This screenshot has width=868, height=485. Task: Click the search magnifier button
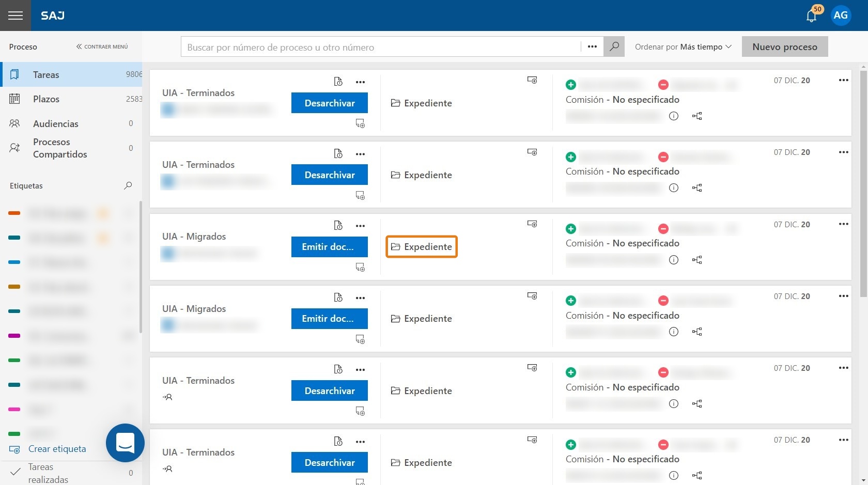[614, 46]
